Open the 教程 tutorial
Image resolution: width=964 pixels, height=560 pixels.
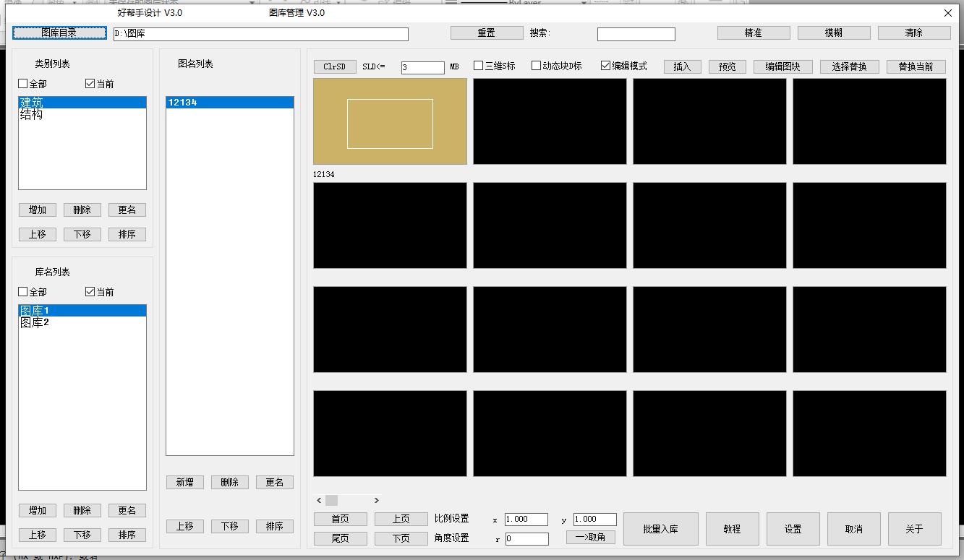click(732, 529)
